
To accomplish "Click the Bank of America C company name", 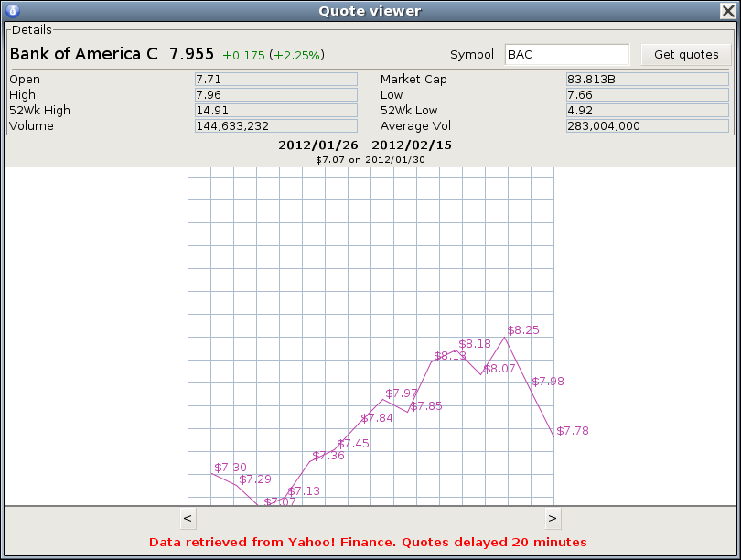I will click(83, 54).
